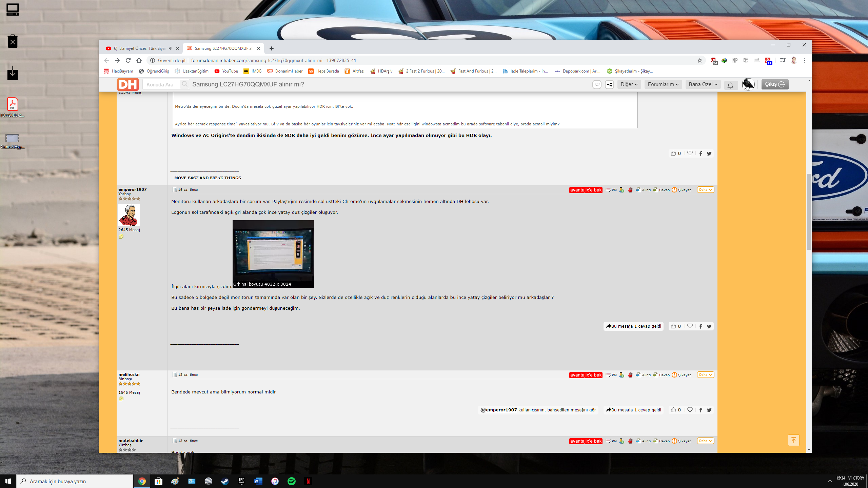The image size is (868, 488).
Task: Select the Samsung LC27HG70QQMXUF tab
Action: coord(224,48)
